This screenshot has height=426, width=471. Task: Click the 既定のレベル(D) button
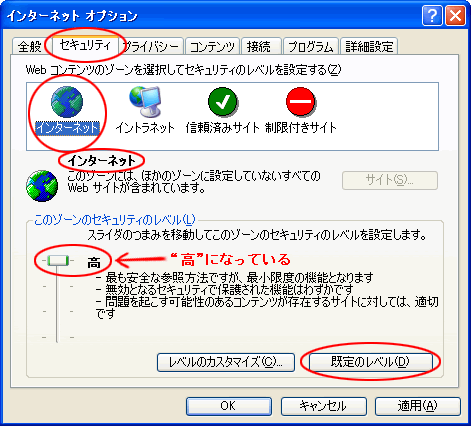[370, 362]
